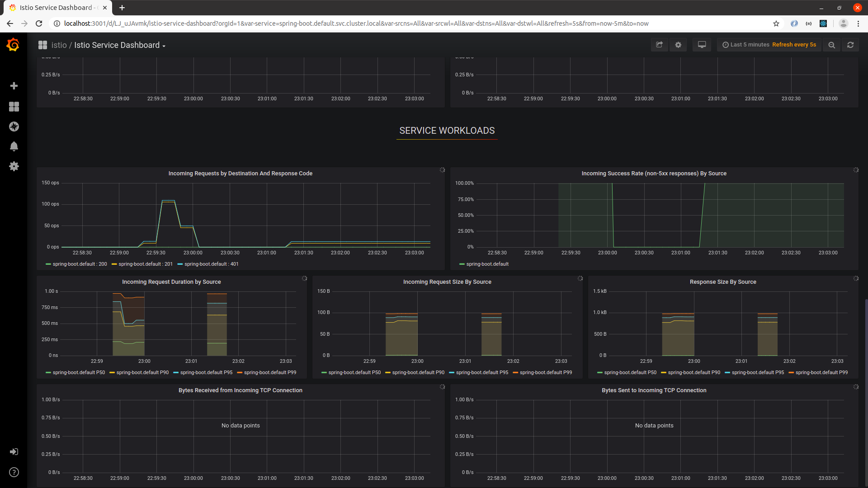Click the istio folder breadcrumb link

pos(59,45)
